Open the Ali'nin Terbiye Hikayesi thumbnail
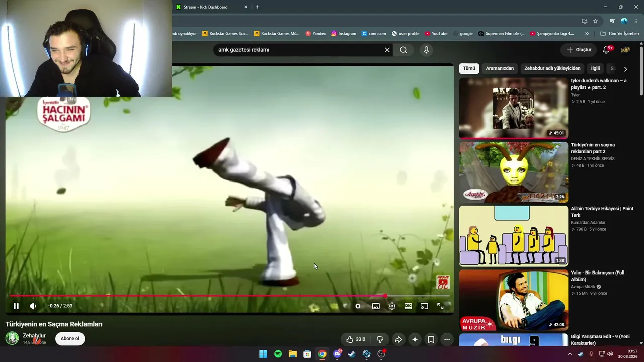Screen dimensions: 644x362 pos(513,236)
